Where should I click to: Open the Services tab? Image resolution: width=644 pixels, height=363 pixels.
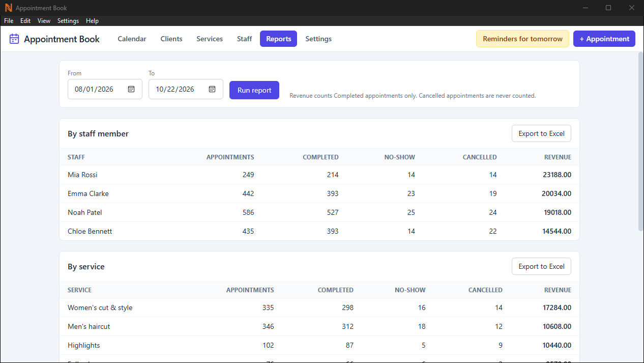point(210,39)
